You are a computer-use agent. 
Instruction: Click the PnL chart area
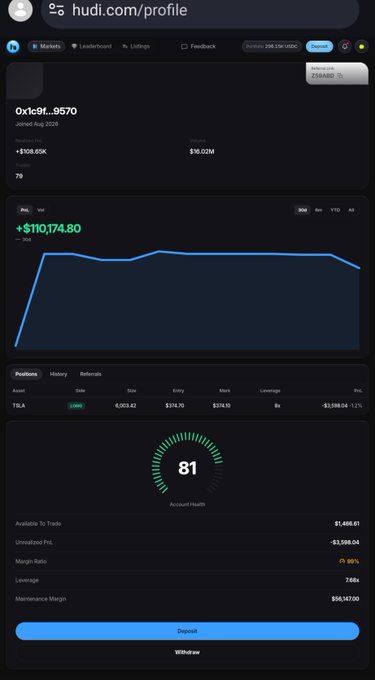point(187,299)
